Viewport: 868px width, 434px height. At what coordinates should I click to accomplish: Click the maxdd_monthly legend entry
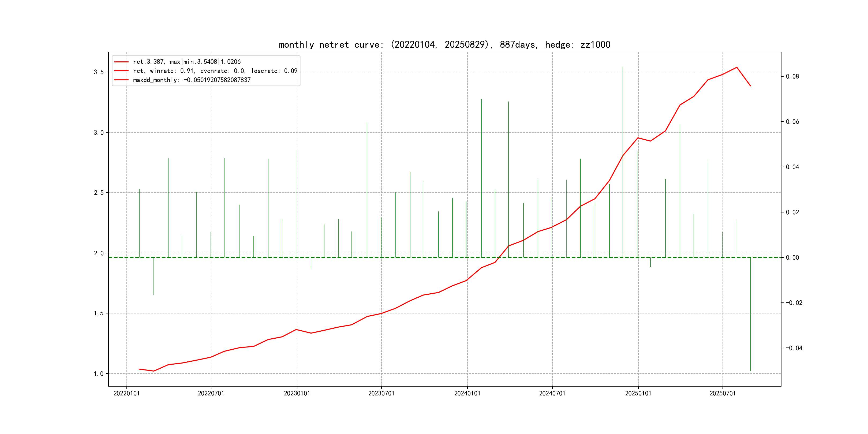tap(192, 80)
